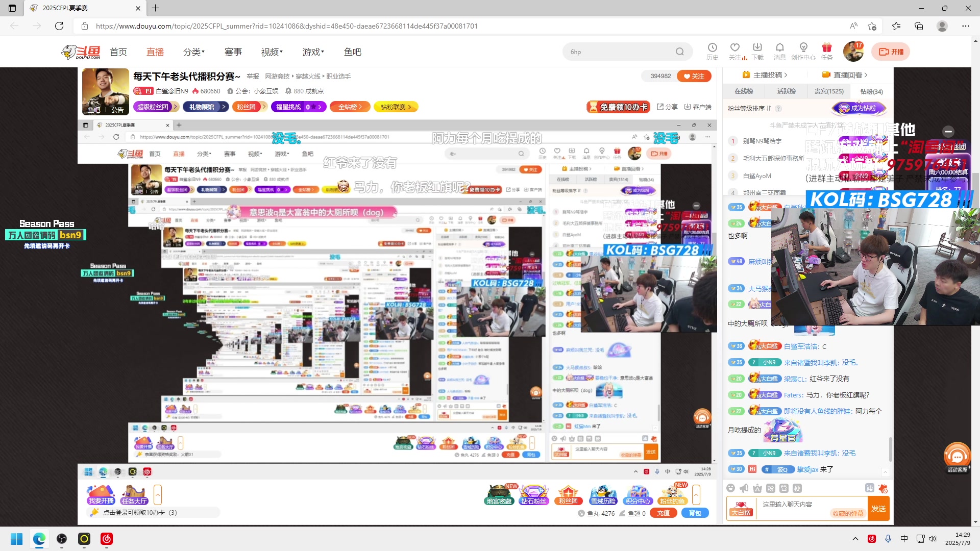Switch to the 钻粉(34) tab
Viewport: 980px width, 551px height.
(872, 91)
